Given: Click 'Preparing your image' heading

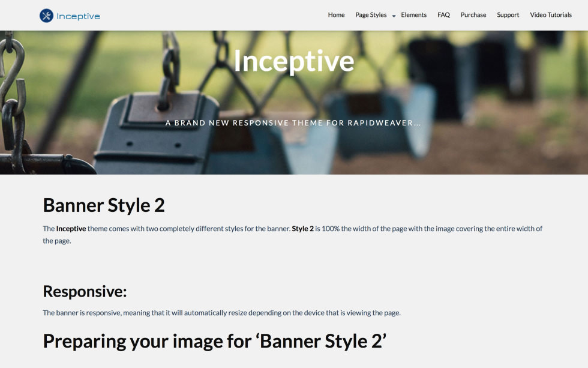Looking at the screenshot, I should point(215,342).
